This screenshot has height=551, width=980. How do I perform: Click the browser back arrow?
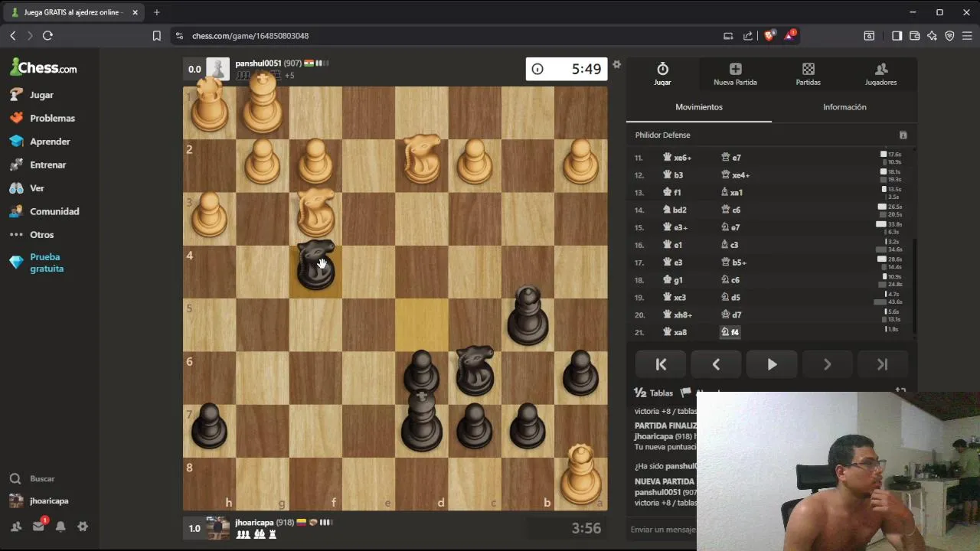12,35
